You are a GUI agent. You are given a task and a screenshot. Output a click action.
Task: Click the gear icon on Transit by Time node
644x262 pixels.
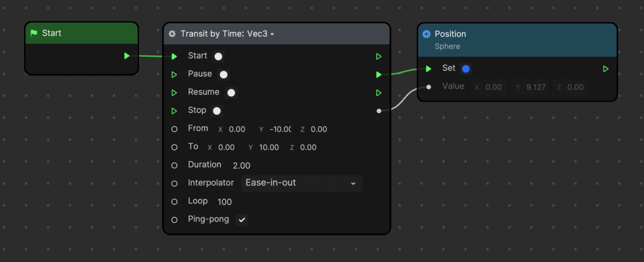(172, 34)
